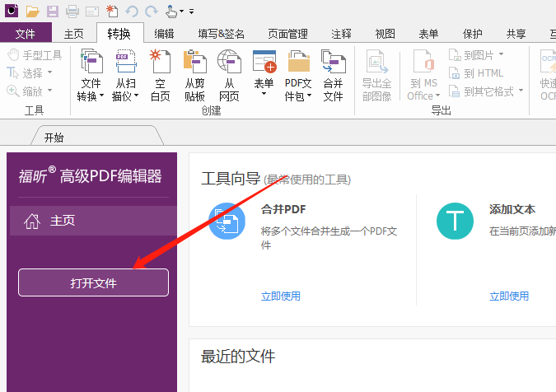The width and height of the screenshot is (556, 392).
Task: Click 立即使用 under 添加文本
Action: [509, 296]
